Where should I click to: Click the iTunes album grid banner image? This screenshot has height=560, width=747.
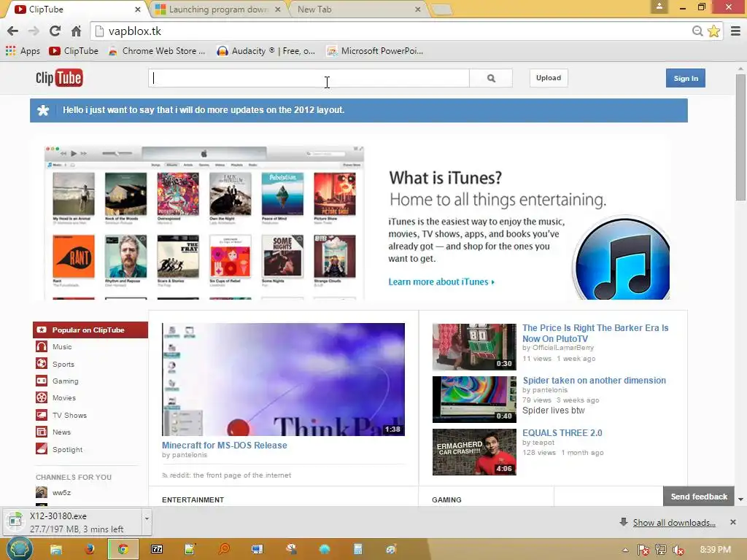(x=204, y=223)
